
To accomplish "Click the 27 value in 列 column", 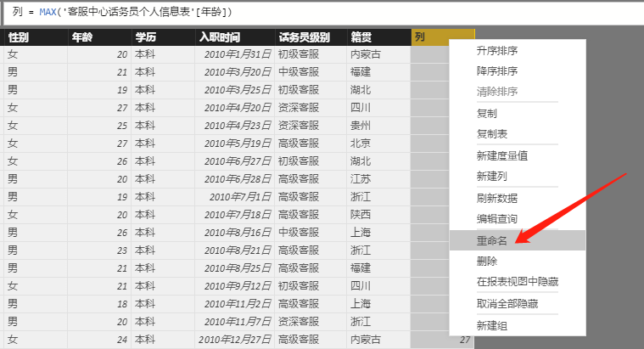I will click(x=465, y=340).
